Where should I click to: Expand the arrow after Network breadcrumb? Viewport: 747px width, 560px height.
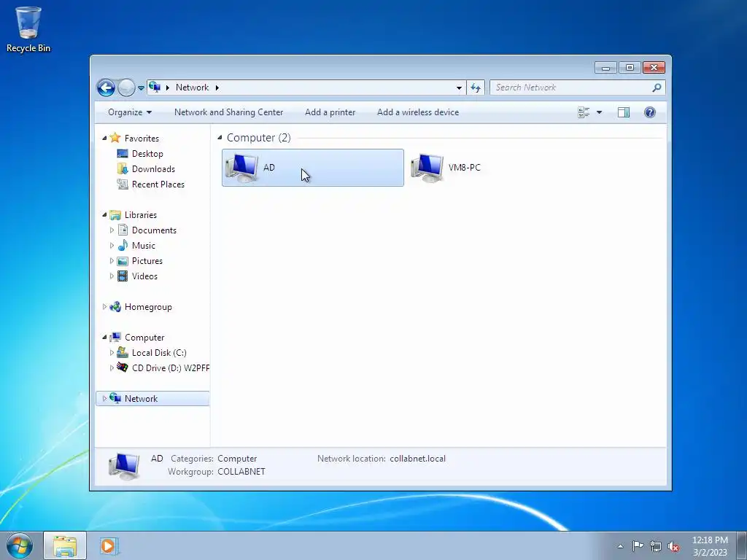(217, 87)
